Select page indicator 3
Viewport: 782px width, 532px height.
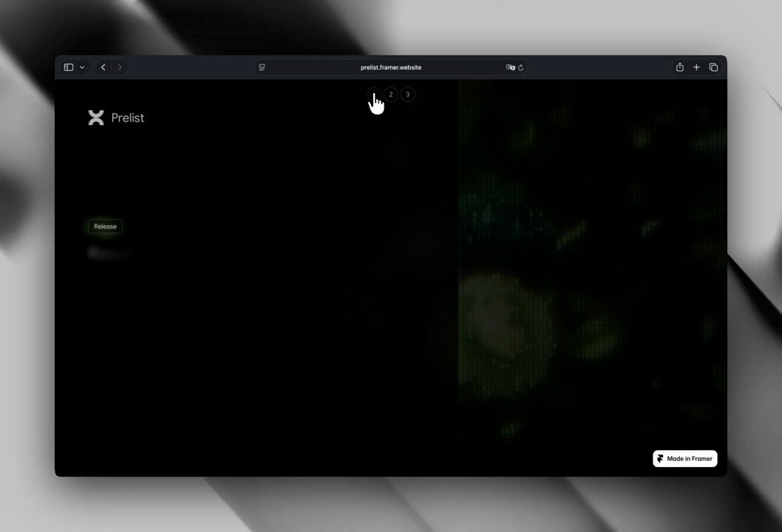point(407,95)
